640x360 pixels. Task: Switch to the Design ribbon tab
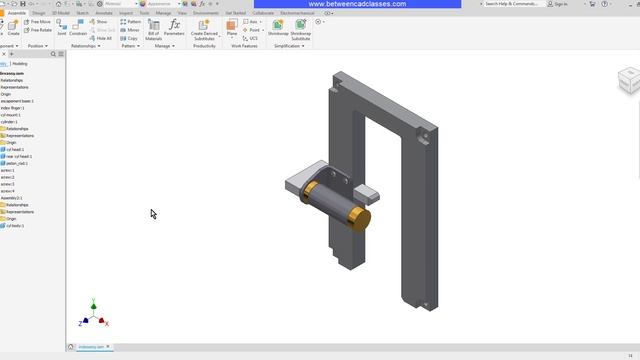click(39, 13)
